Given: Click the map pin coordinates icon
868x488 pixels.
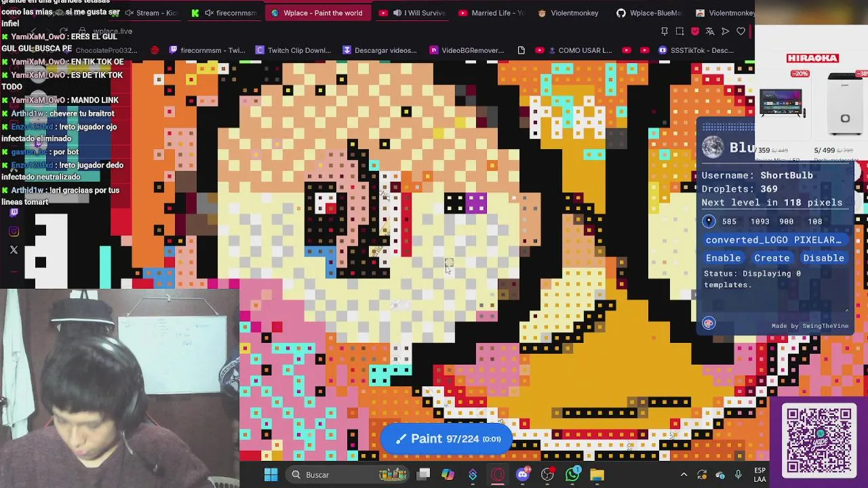Looking at the screenshot, I should pyautogui.click(x=709, y=222).
